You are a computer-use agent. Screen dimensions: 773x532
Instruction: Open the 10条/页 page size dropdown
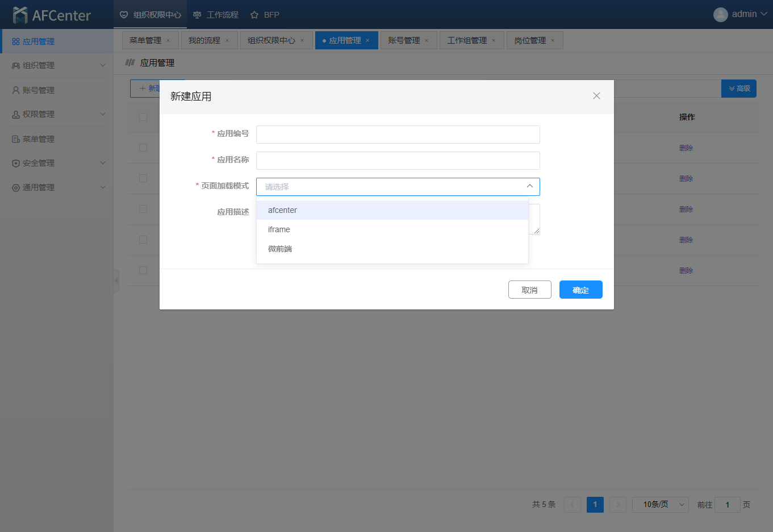click(x=660, y=505)
